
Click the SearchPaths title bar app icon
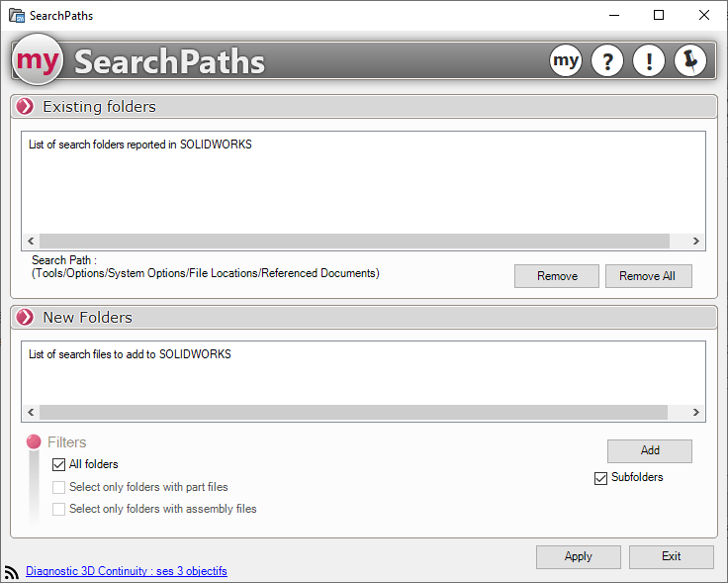(x=17, y=15)
